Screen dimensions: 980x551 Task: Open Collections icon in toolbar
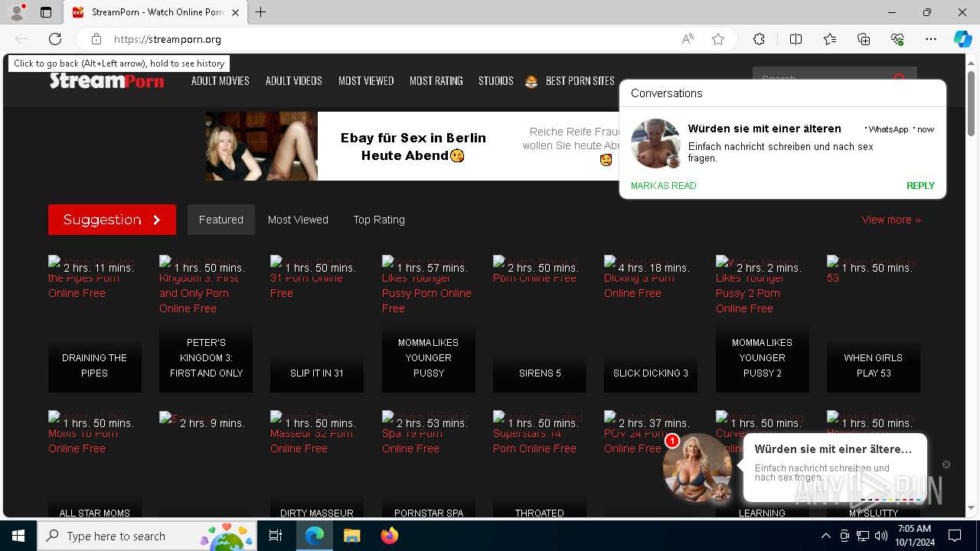pos(864,39)
